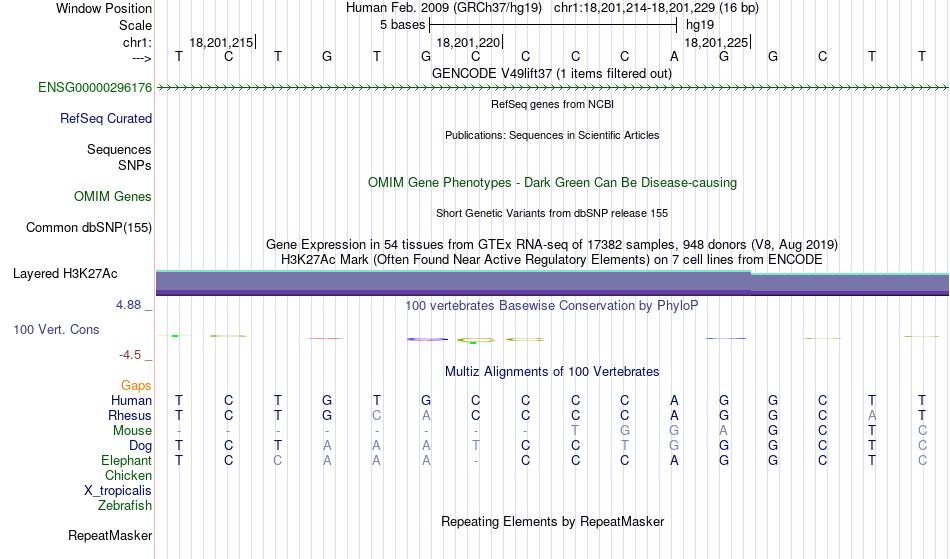This screenshot has width=950, height=559.
Task: Click the GTEx Gene Expression track title
Action: (x=552, y=245)
